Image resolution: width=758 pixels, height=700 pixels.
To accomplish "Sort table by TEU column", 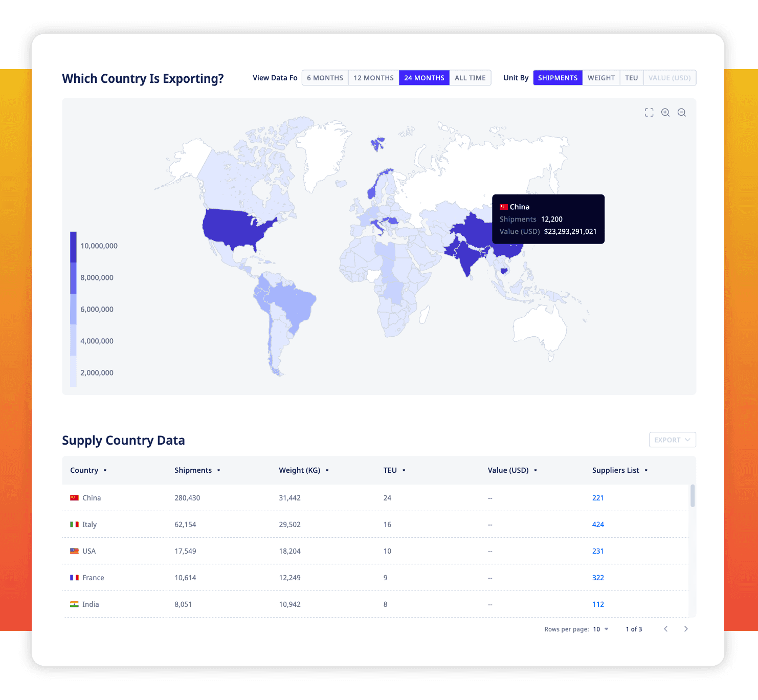I will (394, 470).
